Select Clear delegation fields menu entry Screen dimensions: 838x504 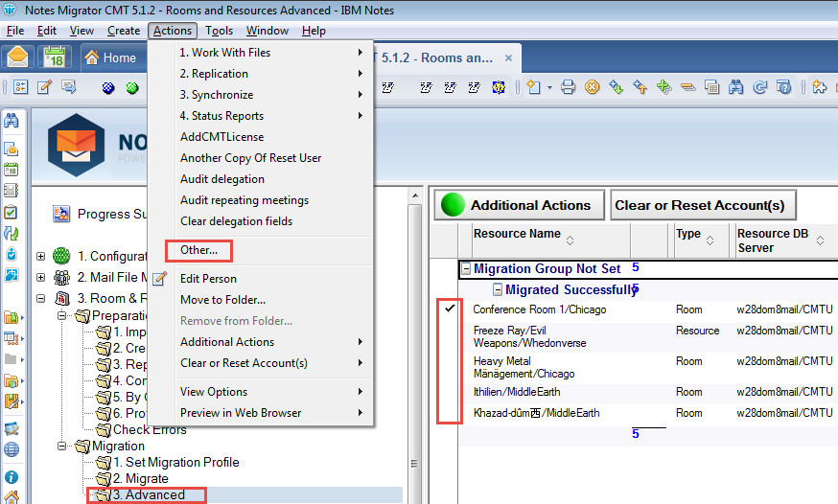click(236, 221)
